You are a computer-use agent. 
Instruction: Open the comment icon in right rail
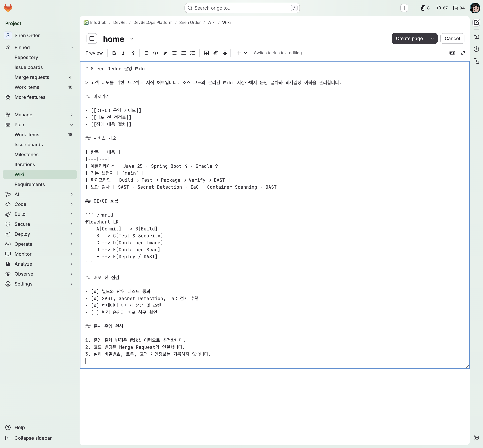click(x=477, y=37)
